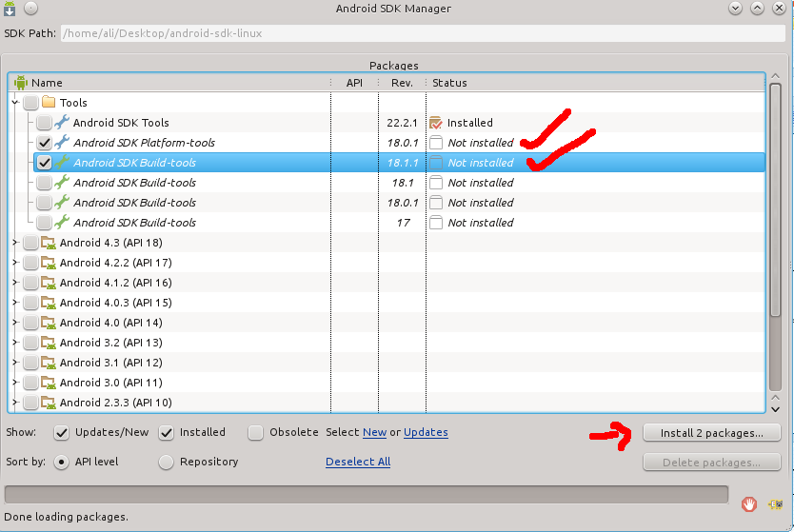Select the Repository sort radio button
Screen dimensions: 794x532
[x=166, y=463]
